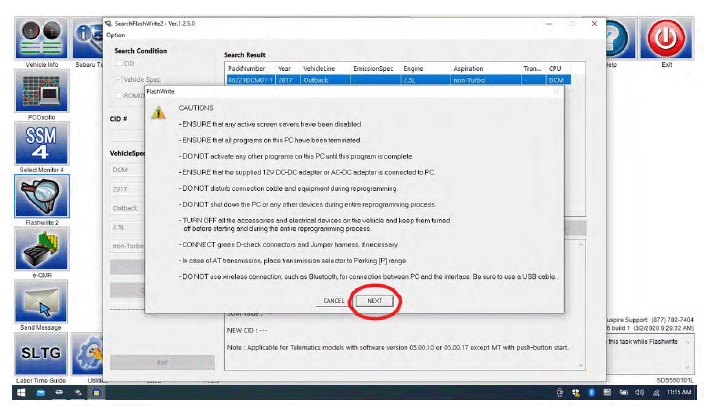Click NEXT in the FlashWrite dialog
The image size is (713, 415).
coord(375,301)
